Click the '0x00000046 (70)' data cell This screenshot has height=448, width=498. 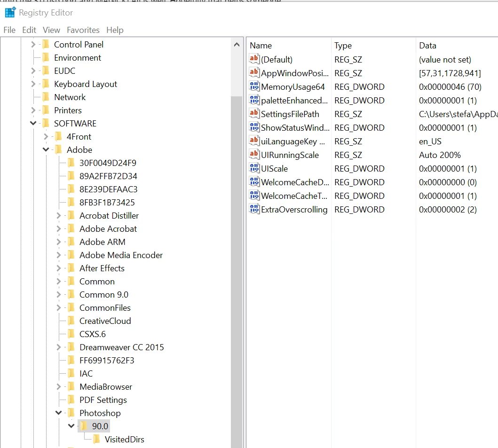coord(450,86)
